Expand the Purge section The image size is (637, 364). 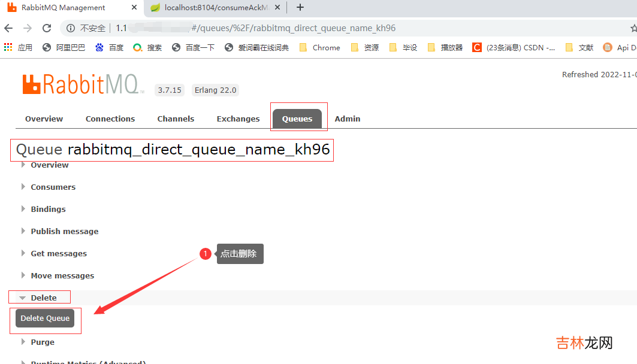42,342
